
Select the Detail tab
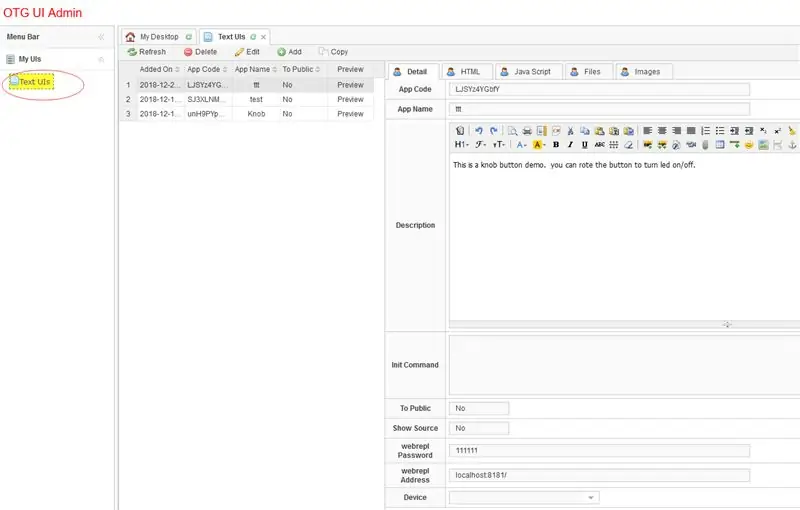(413, 72)
